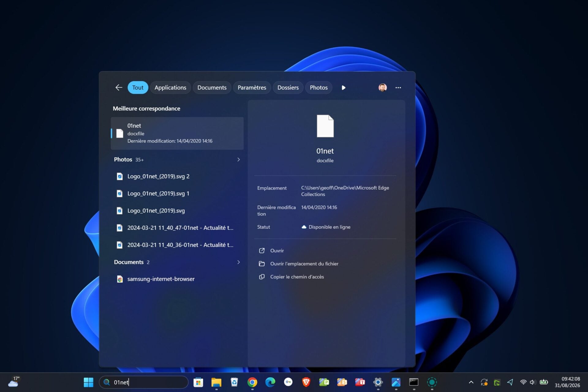Click the Chrome icon beside samsung-internet-browser
Viewport: 588px width, 392px height.
(x=120, y=279)
